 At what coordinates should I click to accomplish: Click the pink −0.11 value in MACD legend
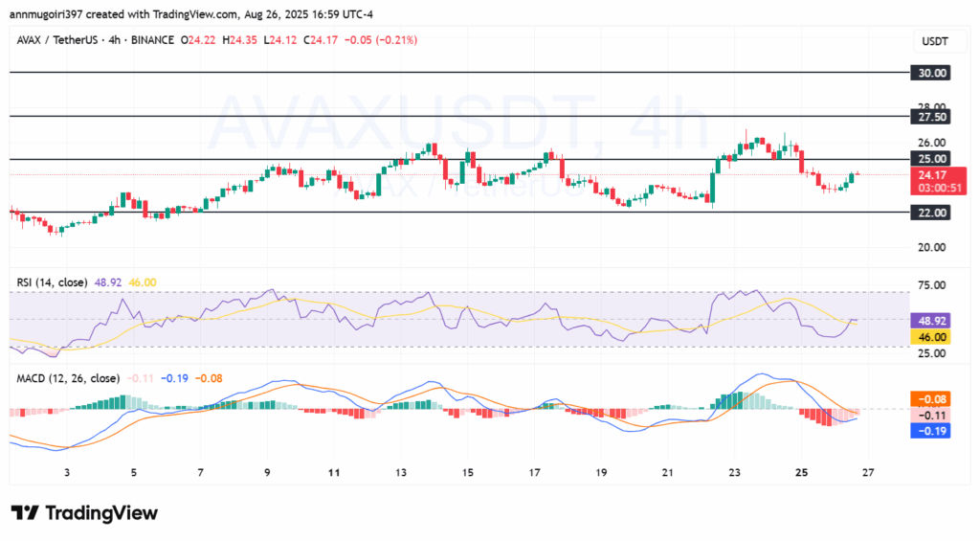(141, 378)
